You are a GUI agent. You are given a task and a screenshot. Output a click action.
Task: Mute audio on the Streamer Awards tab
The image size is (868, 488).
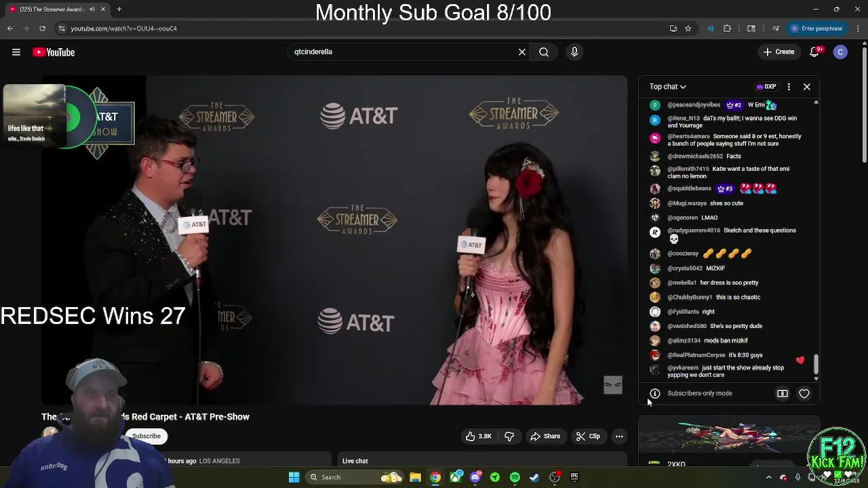coord(92,9)
